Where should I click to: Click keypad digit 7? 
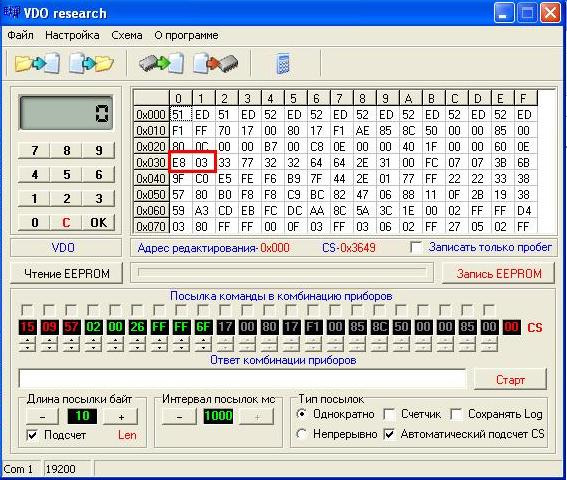[x=34, y=150]
